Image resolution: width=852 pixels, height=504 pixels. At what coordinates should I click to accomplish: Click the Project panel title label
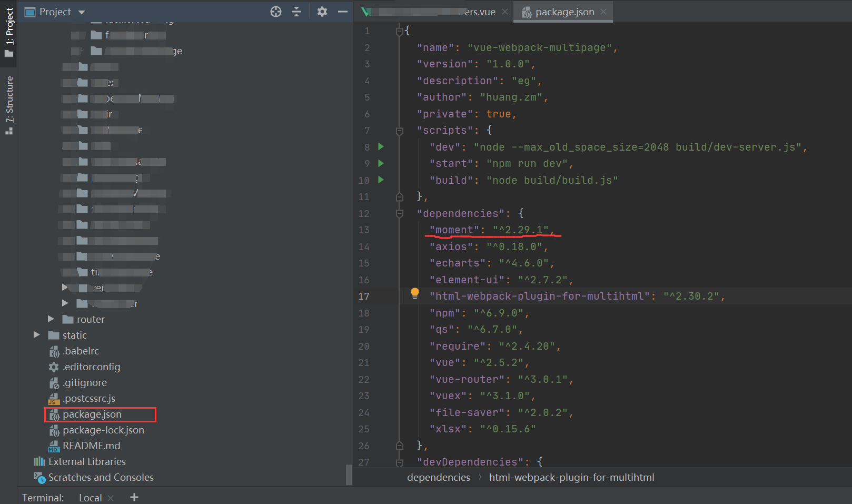tap(55, 12)
